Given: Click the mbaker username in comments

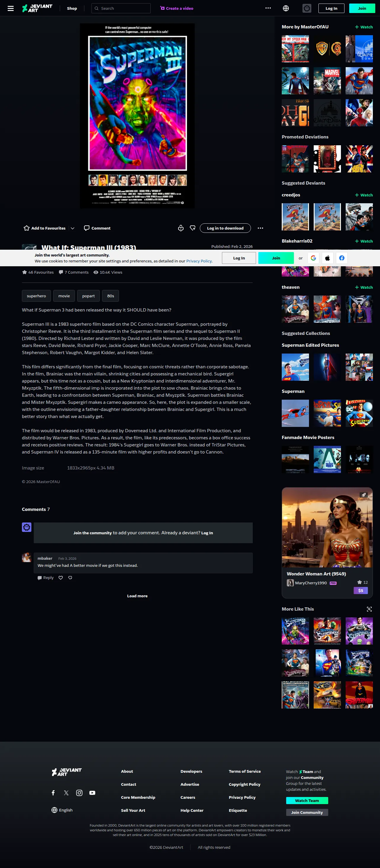Looking at the screenshot, I should [x=45, y=558].
